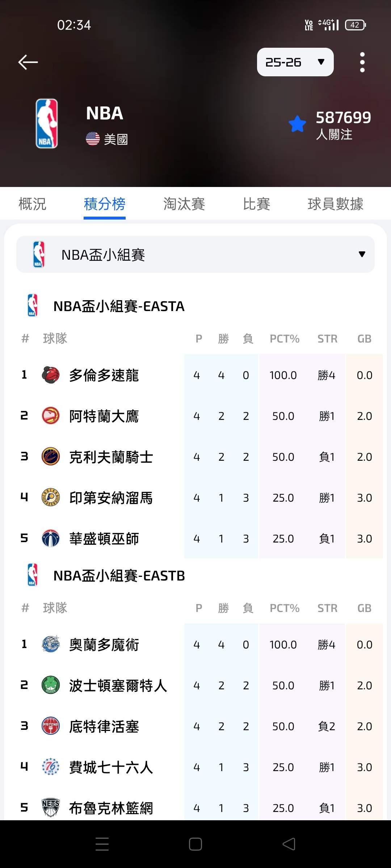Open 底特律活塞 team page
The width and height of the screenshot is (391, 868).
tap(104, 726)
